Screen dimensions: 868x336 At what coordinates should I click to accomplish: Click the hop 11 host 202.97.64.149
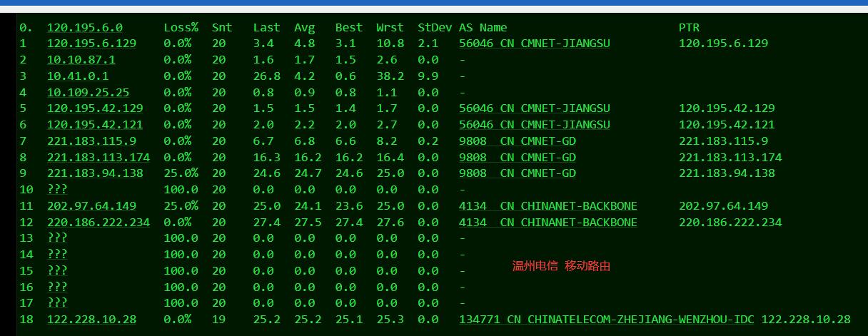click(91, 205)
